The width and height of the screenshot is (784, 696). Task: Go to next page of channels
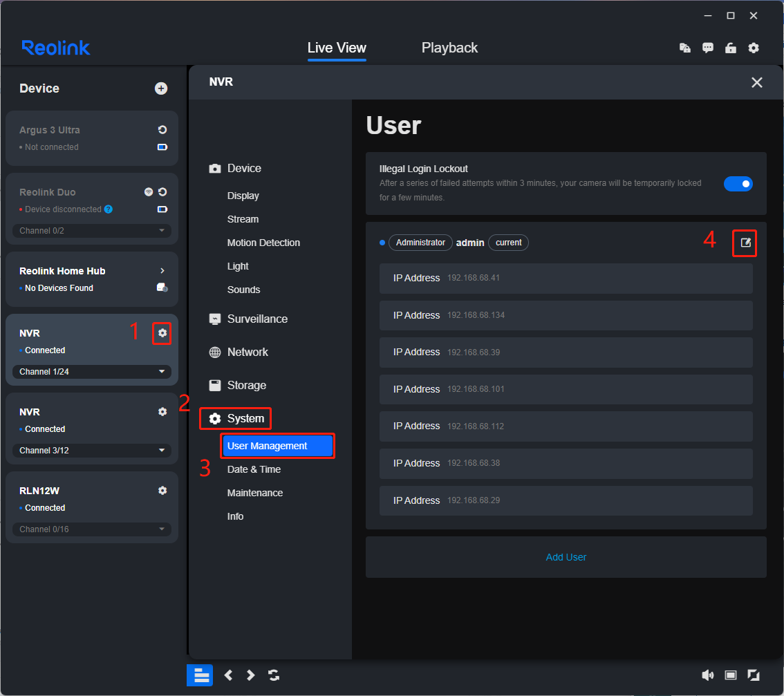250,675
